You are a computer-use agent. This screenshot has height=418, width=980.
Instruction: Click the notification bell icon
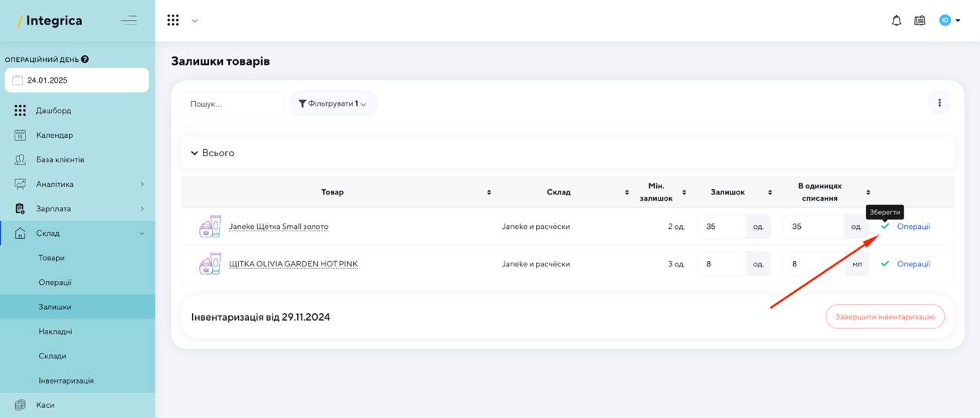coord(897,21)
